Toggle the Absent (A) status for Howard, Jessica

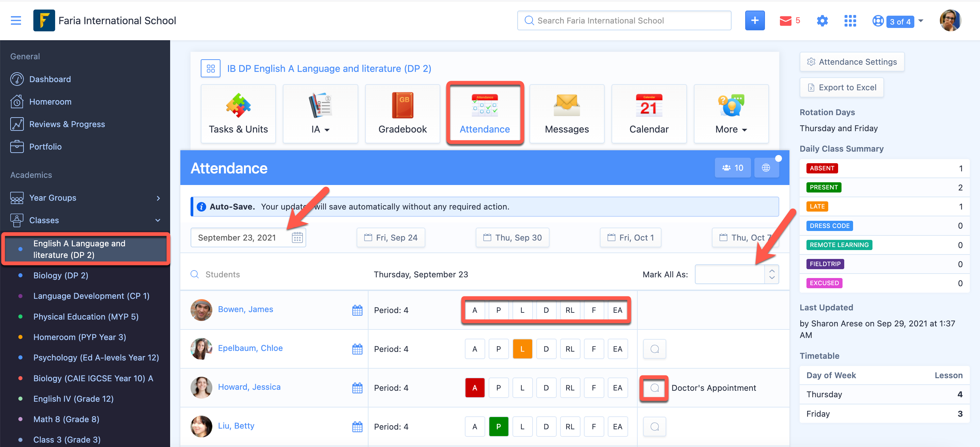pyautogui.click(x=474, y=388)
